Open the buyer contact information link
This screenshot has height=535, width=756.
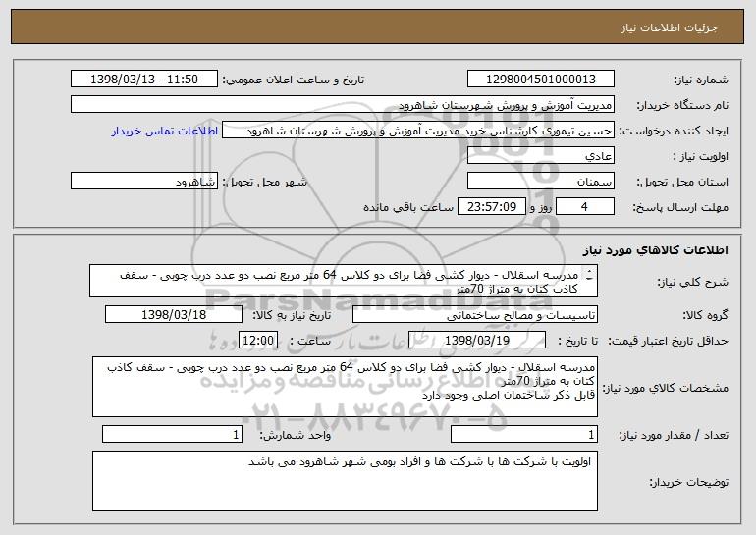(165, 132)
